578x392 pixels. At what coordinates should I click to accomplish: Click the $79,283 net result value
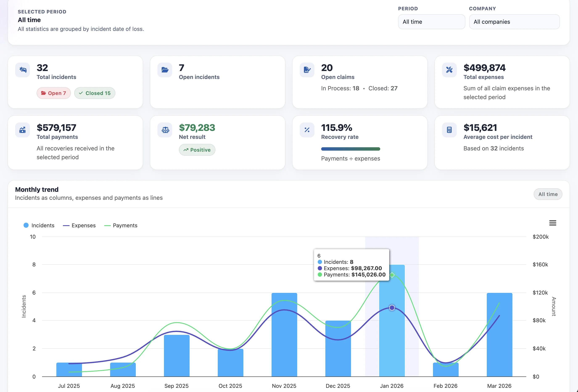[197, 128]
